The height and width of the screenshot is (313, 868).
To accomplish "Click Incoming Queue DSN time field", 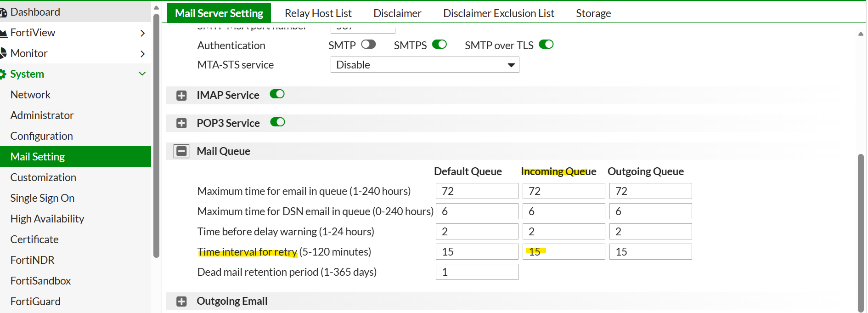I will [x=564, y=211].
